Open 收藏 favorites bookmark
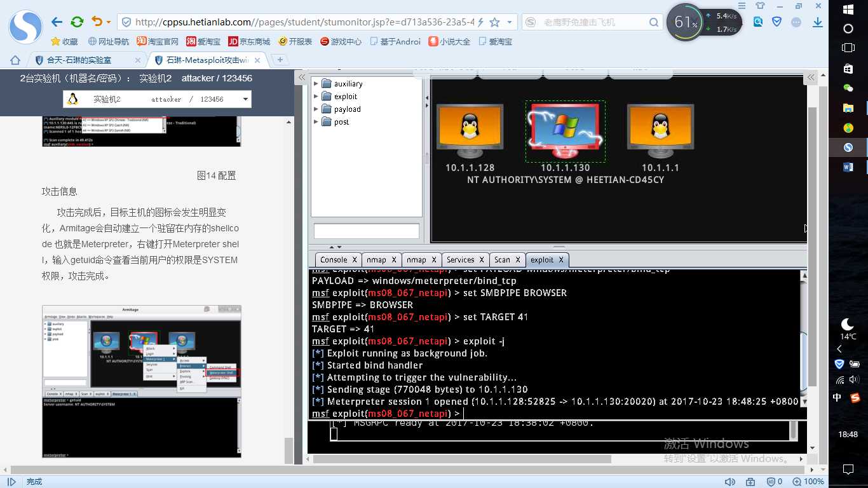Screen dimensions: 868x488 pyautogui.click(x=64, y=41)
